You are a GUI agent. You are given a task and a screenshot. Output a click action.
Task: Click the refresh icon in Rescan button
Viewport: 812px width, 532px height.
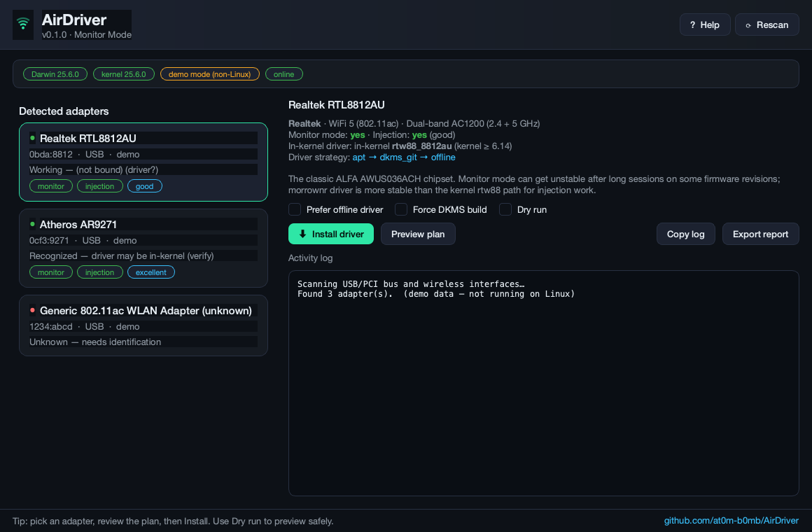click(748, 25)
